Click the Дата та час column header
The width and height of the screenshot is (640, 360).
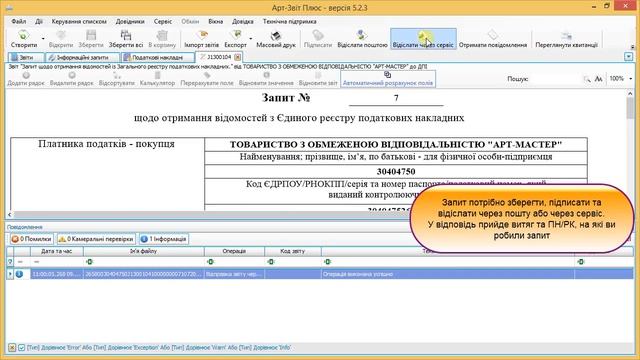point(57,251)
